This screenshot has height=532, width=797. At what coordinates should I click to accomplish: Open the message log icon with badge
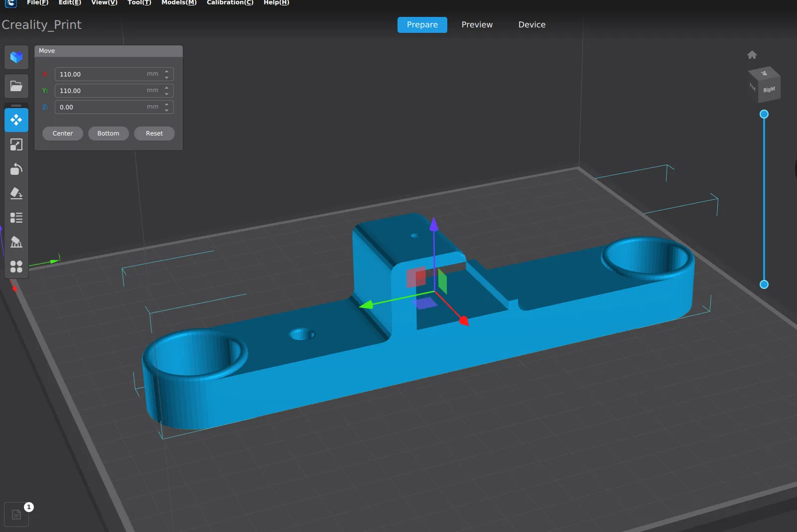tap(16, 515)
